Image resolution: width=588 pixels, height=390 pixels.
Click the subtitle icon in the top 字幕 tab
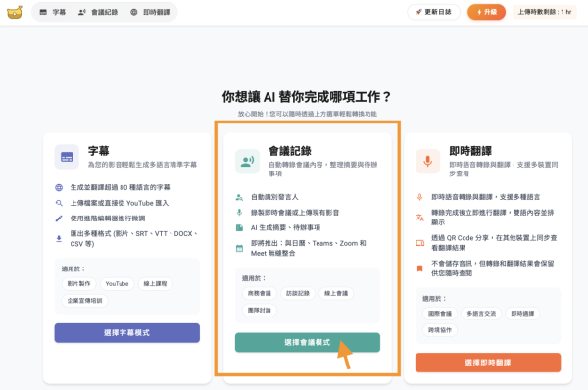click(43, 12)
